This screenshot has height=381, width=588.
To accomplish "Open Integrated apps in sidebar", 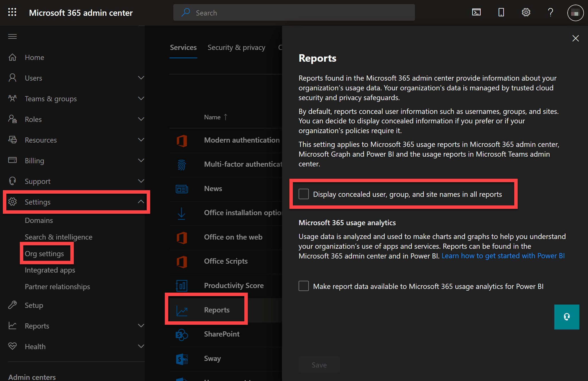I will [50, 270].
